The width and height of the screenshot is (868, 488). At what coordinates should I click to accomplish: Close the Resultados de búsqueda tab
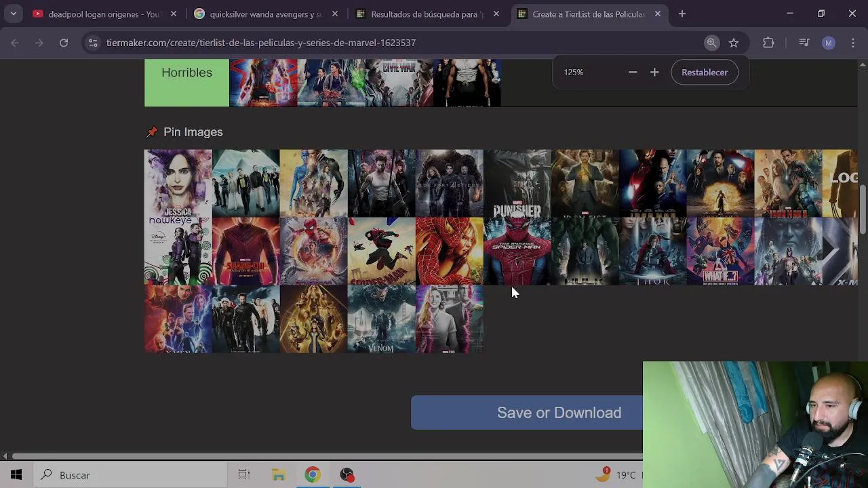pyautogui.click(x=496, y=14)
